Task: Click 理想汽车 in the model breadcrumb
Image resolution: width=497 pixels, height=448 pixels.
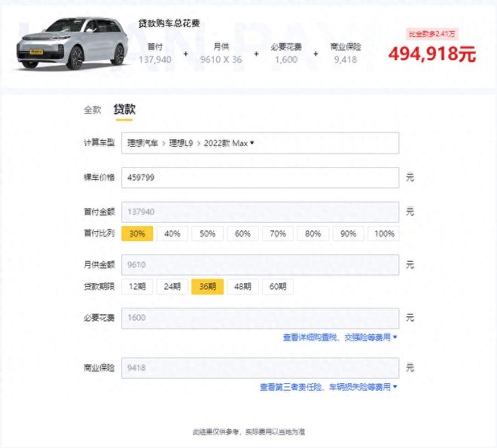Action: click(x=142, y=143)
